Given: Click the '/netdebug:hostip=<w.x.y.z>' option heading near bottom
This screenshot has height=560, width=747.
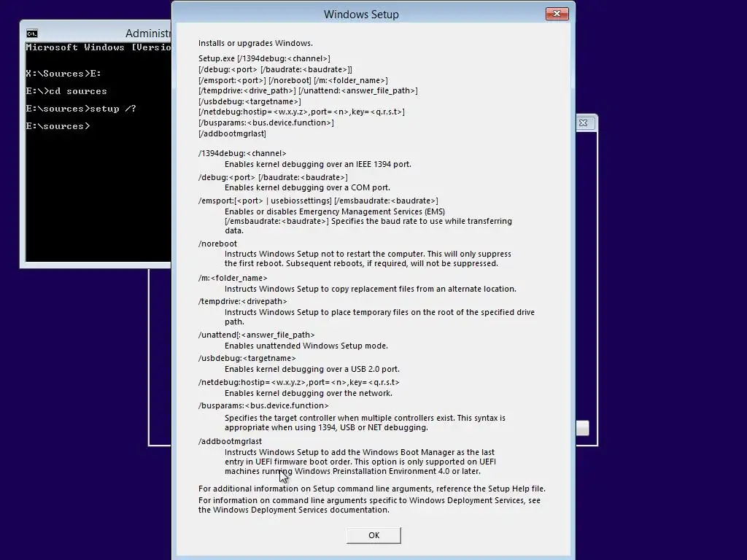Looking at the screenshot, I should tap(298, 382).
